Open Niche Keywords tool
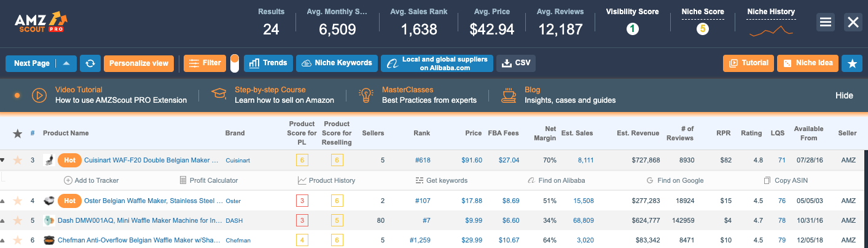Image resolution: width=868 pixels, height=248 pixels. click(x=337, y=63)
